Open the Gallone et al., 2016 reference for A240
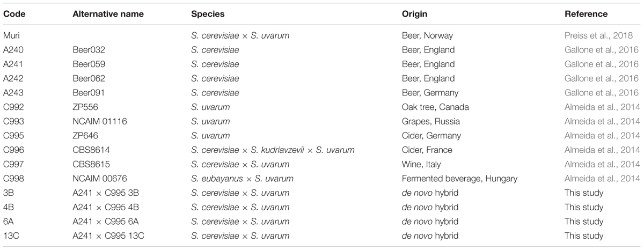Viewport: 644px width, 250px height. coord(602,50)
